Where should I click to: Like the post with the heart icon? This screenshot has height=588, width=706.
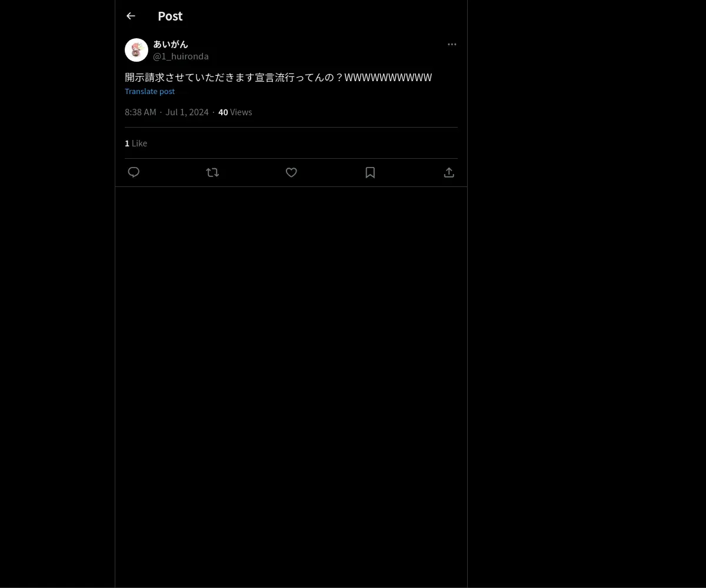tap(291, 172)
